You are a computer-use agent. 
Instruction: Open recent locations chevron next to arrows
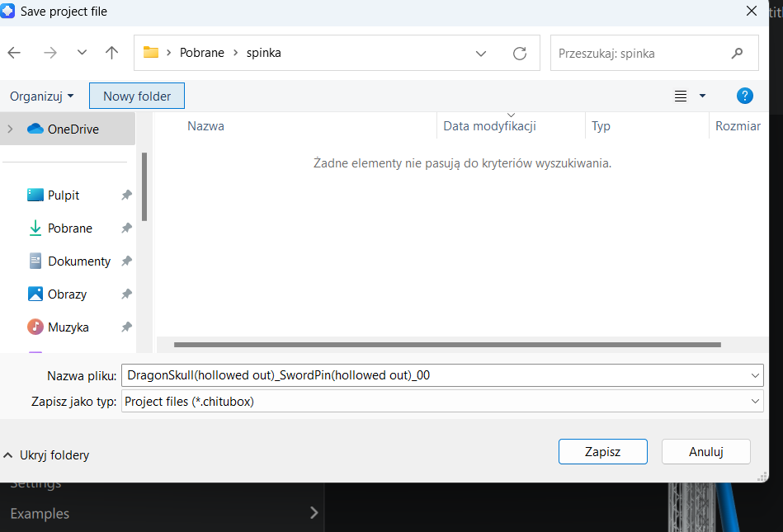[82, 53]
